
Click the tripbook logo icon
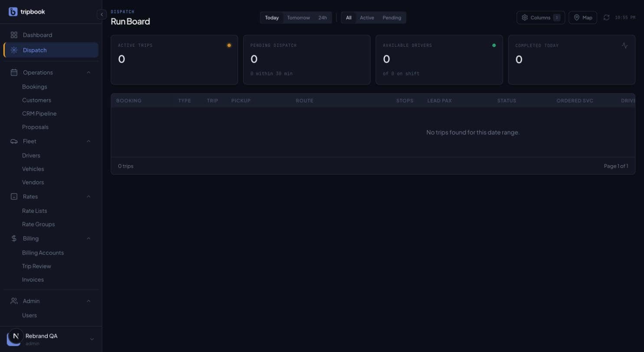13,12
